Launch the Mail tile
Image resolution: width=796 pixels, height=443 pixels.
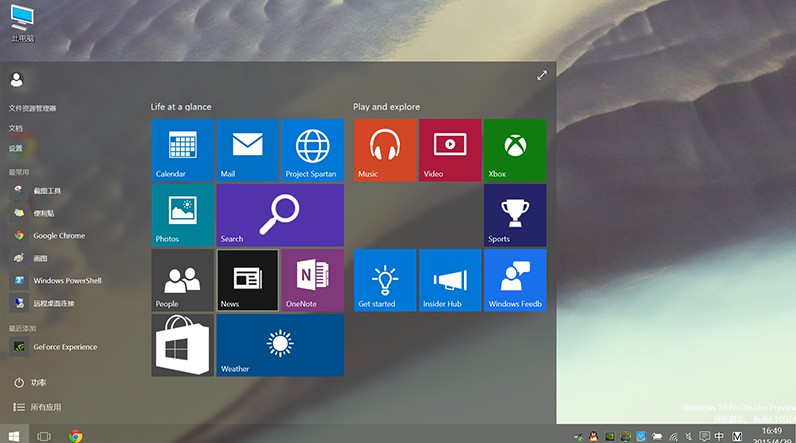247,150
